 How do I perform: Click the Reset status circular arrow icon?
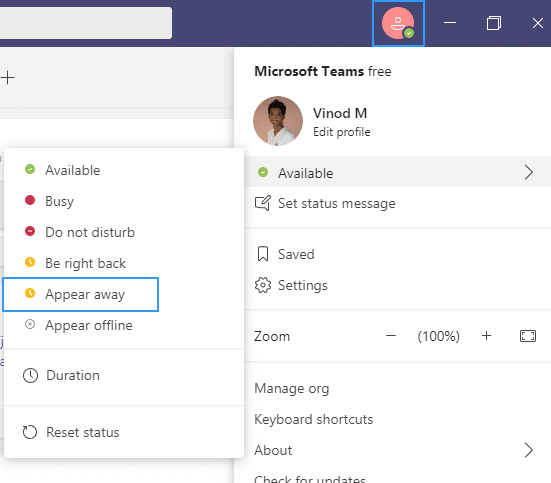(30, 432)
